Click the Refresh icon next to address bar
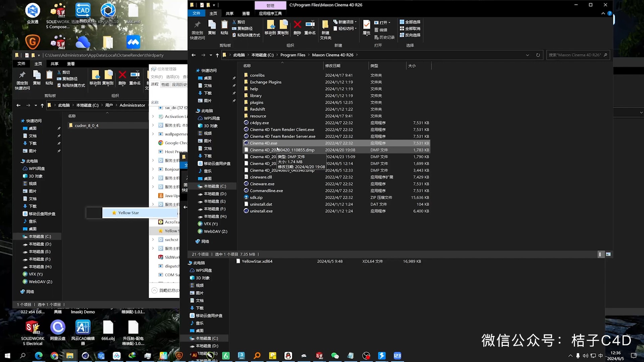The image size is (644, 362). (538, 55)
